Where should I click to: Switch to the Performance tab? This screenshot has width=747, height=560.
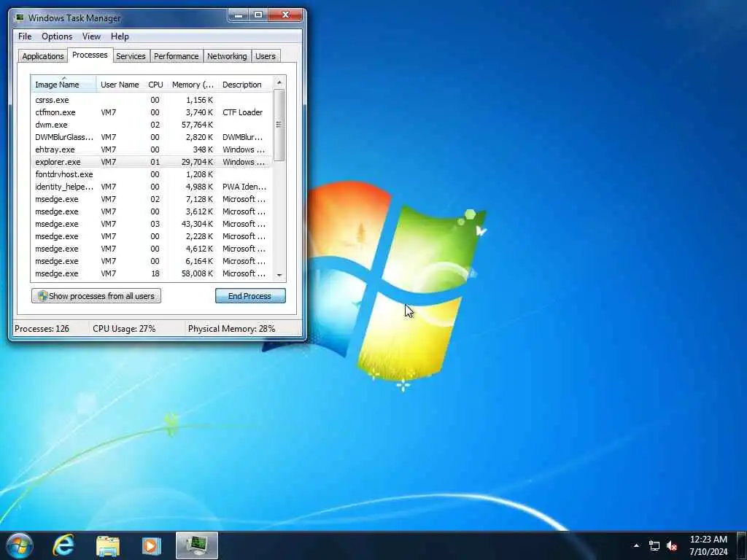[177, 56]
